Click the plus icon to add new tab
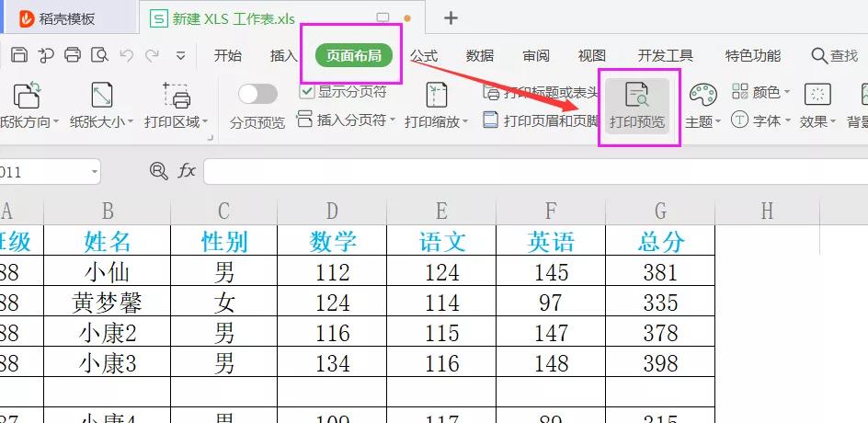This screenshot has height=423, width=868. 451,18
